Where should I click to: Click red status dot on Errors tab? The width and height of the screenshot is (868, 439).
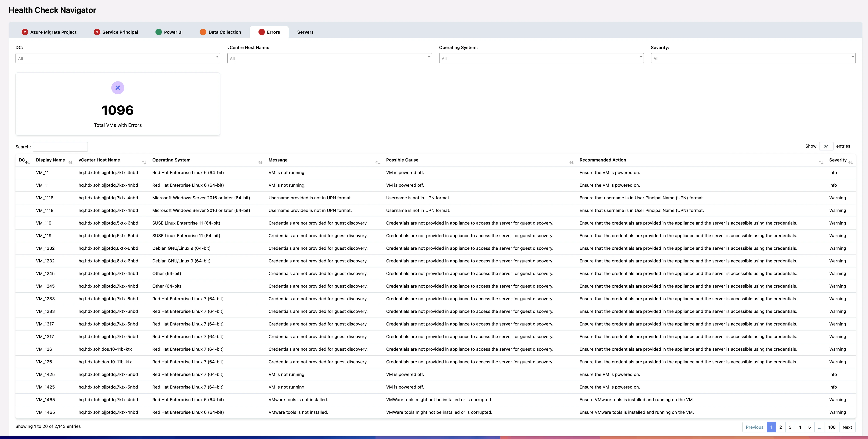262,32
